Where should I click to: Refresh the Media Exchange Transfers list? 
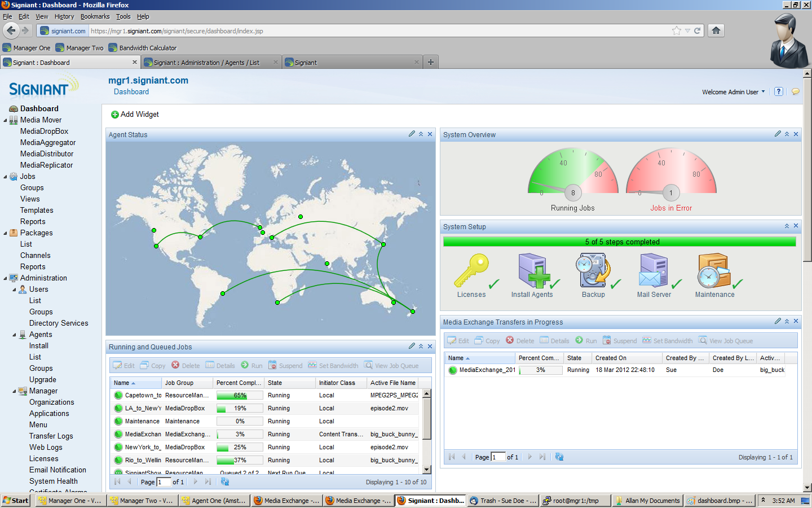(x=559, y=457)
